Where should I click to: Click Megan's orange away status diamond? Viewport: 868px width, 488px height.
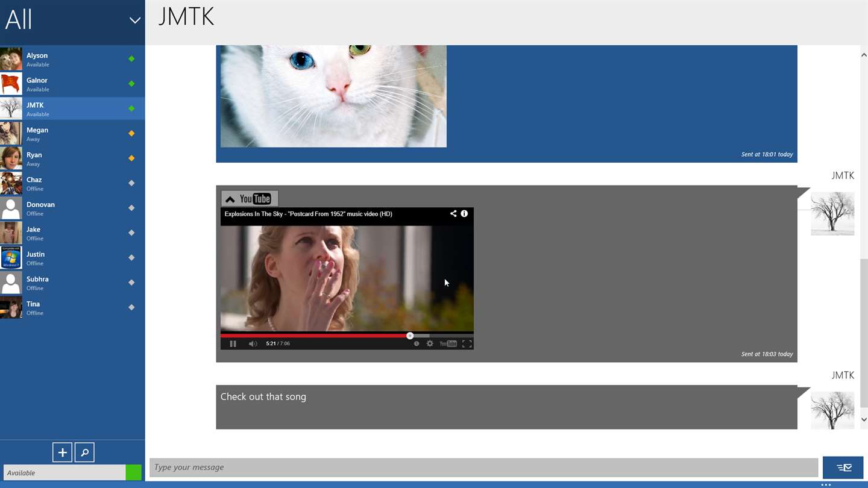[x=131, y=133]
